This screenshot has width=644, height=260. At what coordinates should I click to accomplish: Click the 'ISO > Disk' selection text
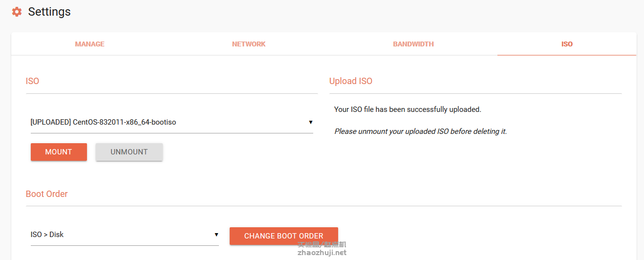pos(47,235)
